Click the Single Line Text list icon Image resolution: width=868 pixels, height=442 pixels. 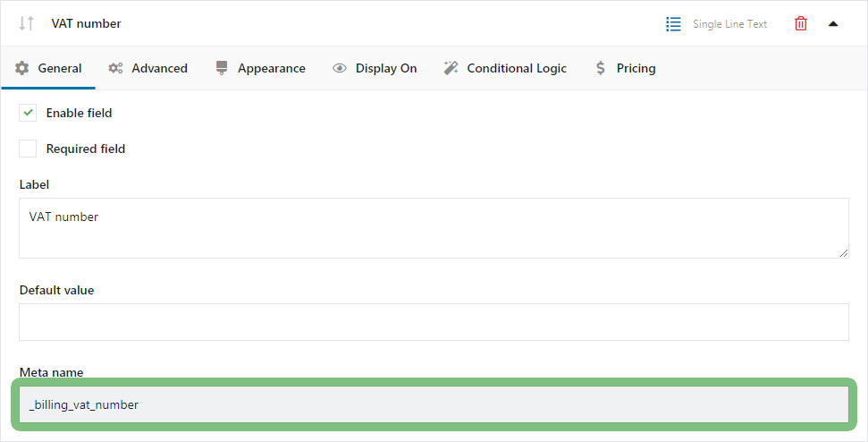pyautogui.click(x=673, y=24)
